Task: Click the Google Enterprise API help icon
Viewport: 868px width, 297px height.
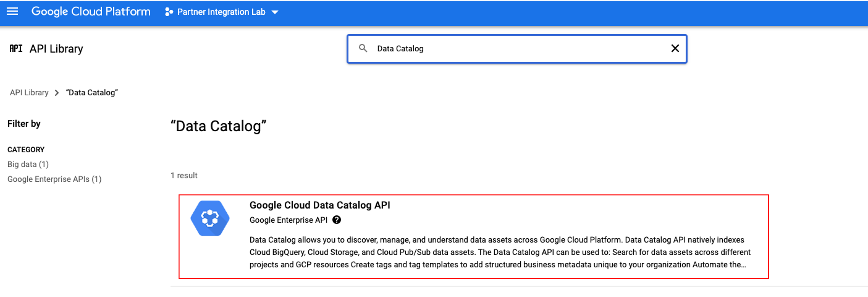Action: 336,220
